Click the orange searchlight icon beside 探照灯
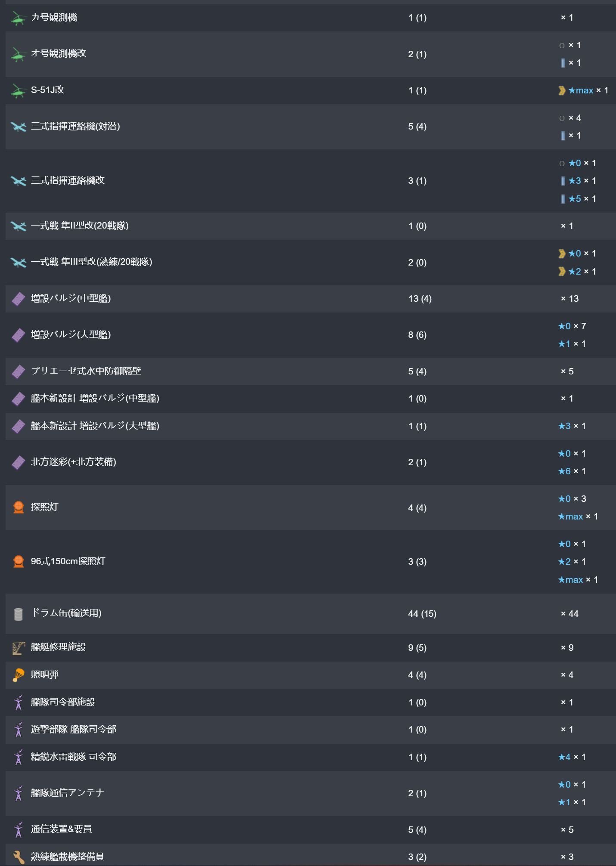This screenshot has height=866, width=616. pyautogui.click(x=18, y=507)
